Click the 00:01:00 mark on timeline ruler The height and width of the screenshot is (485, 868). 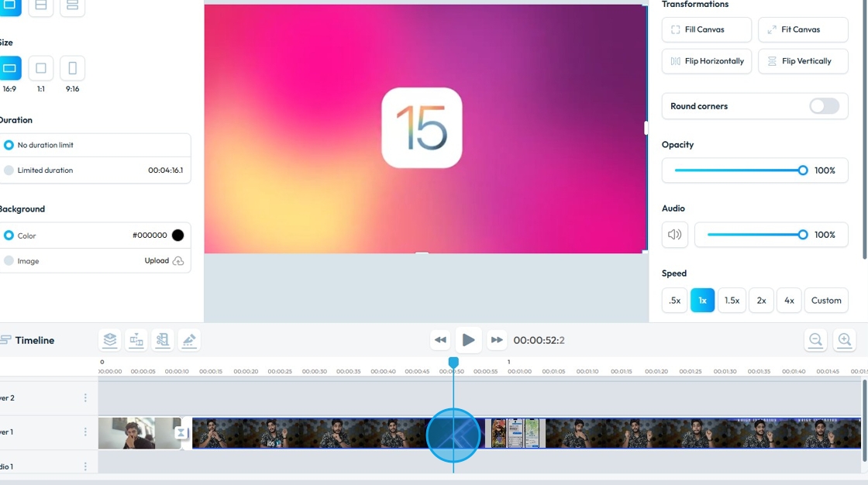[x=520, y=372]
